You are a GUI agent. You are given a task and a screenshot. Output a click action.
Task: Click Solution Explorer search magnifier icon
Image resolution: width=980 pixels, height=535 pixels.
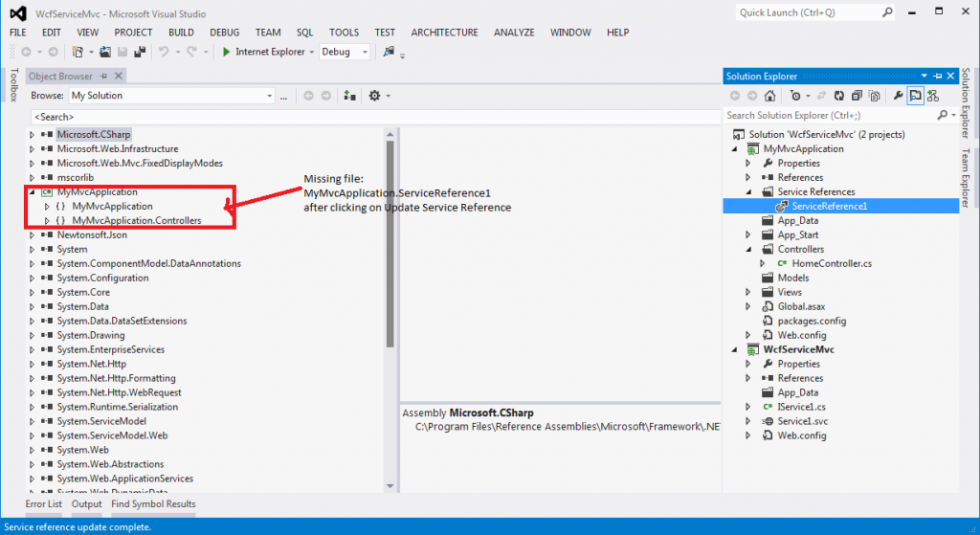pyautogui.click(x=943, y=115)
